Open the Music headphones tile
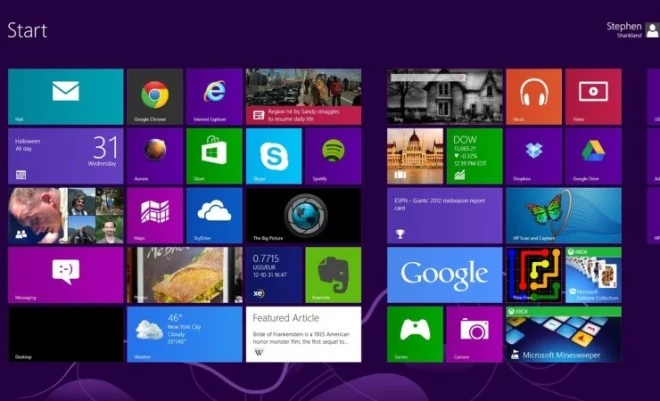Screen dimensions: 660x401 point(534,97)
